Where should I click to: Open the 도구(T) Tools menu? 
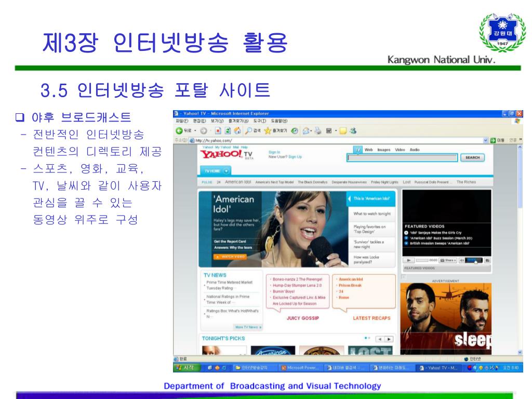(x=260, y=121)
